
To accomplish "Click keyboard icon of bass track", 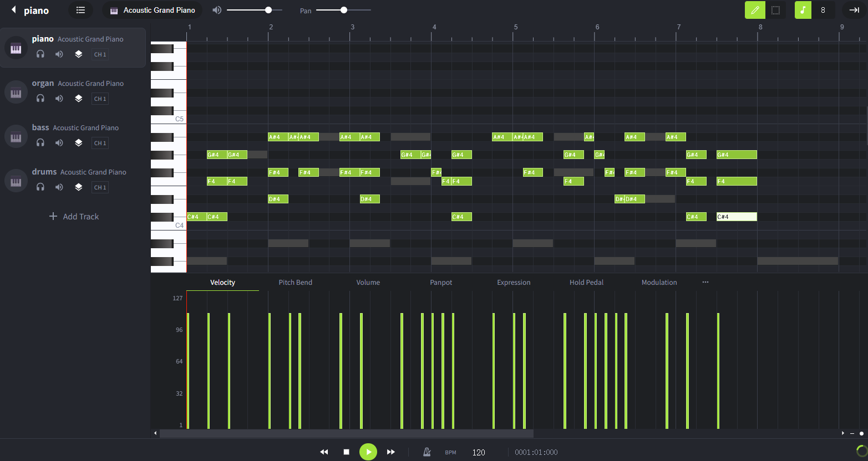I will pos(16,137).
